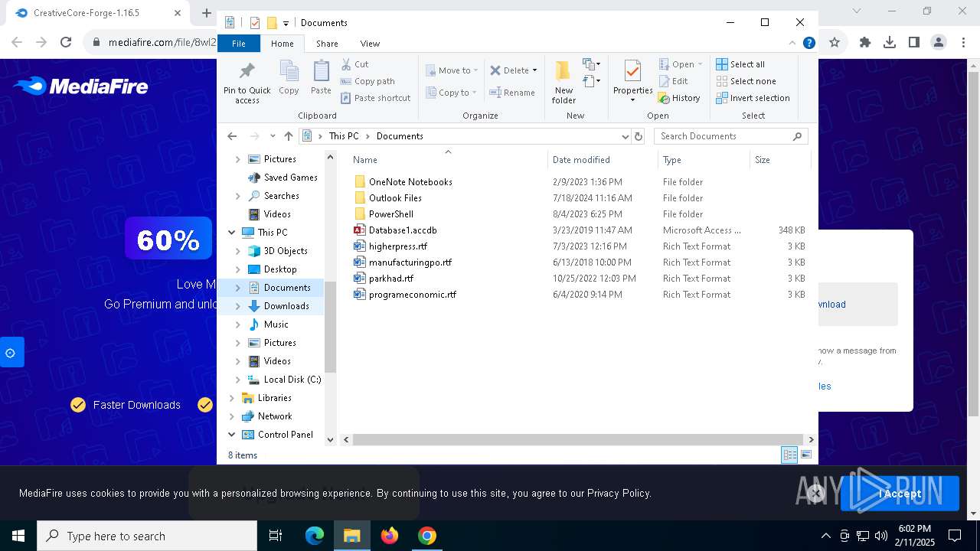Sort by Date modified column
Viewport: 980px width, 551px height.
coord(603,160)
